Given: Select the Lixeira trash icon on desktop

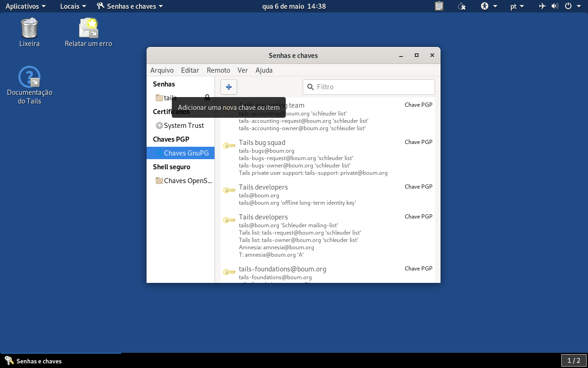Looking at the screenshot, I should (x=29, y=32).
